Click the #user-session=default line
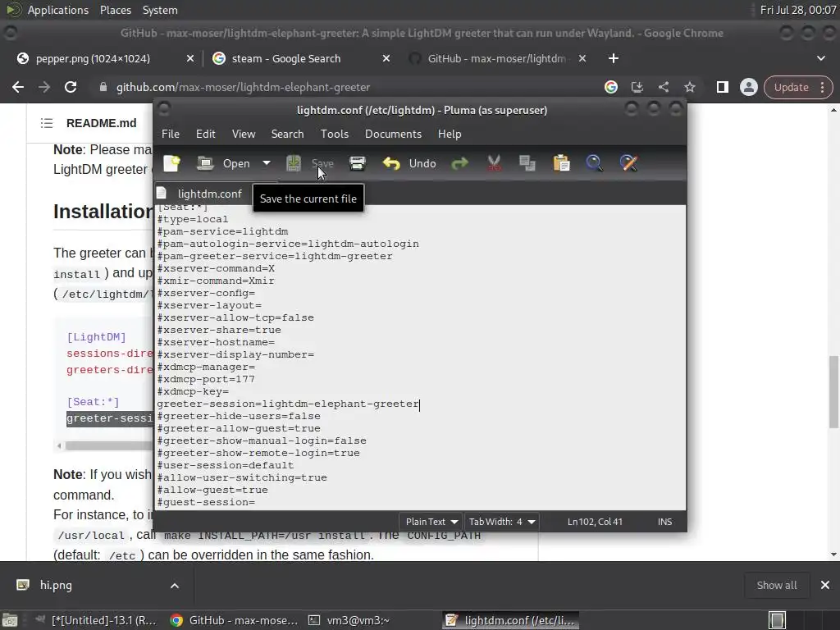The width and height of the screenshot is (840, 630). [x=226, y=466]
